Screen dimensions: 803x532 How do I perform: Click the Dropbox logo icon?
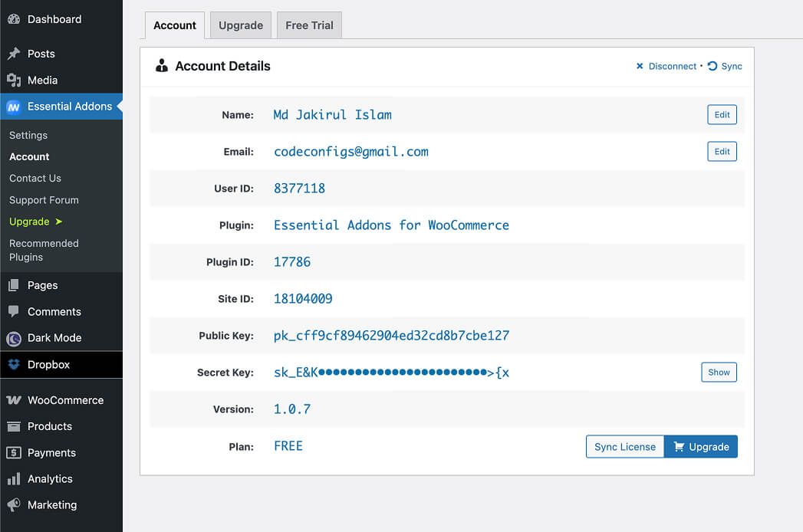pyautogui.click(x=14, y=364)
